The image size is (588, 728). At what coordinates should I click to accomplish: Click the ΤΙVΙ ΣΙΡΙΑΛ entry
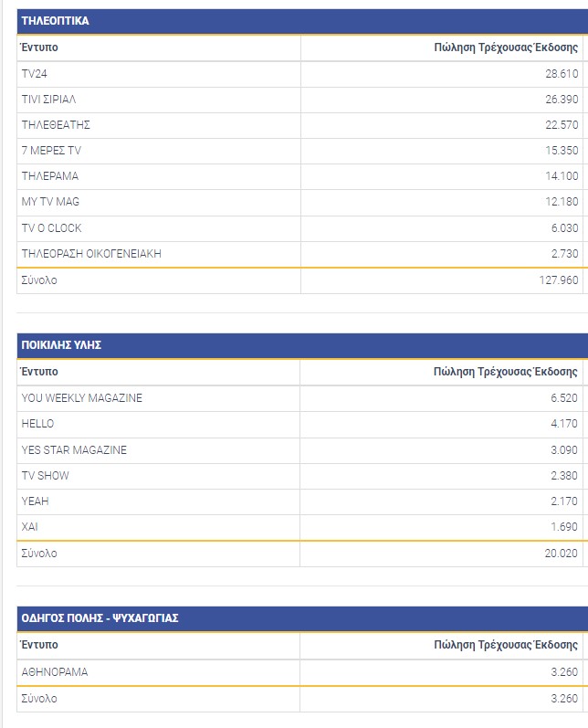click(x=51, y=99)
